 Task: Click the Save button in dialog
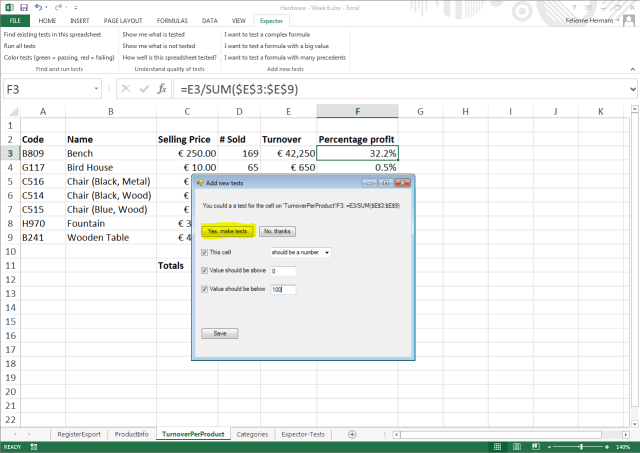220,333
